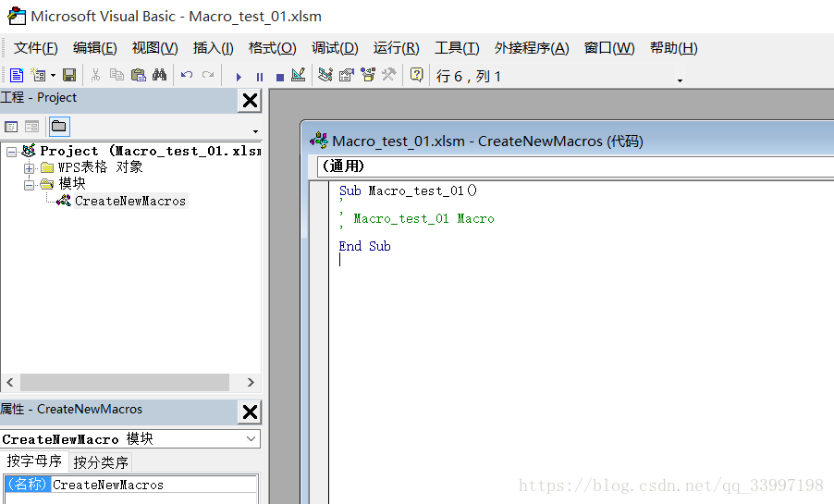Click the 行 6, 列 1 position indicator
Viewport: 834px width, 504px height.
click(x=469, y=77)
